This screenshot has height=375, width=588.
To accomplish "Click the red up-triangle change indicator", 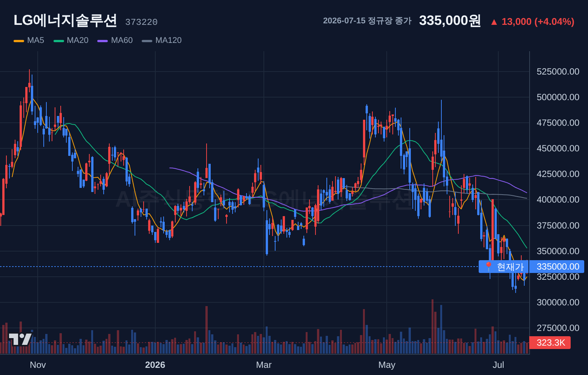I will 494,22.
